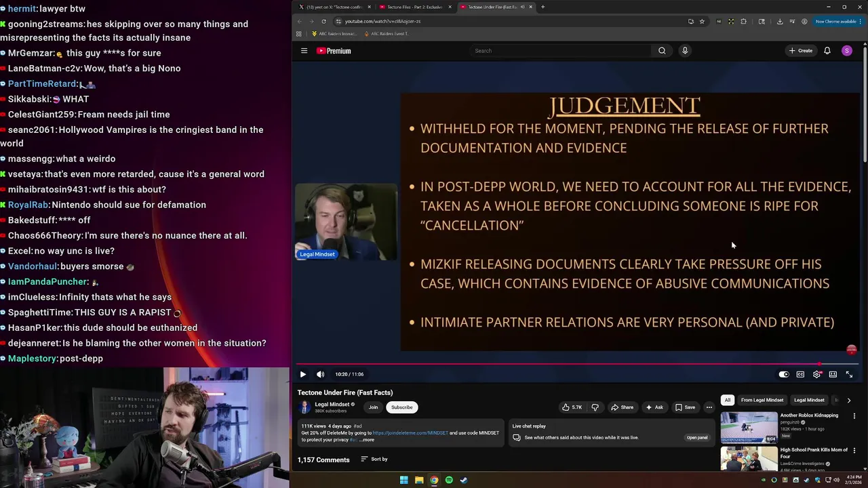Open the account avatar menu
868x488 pixels.
click(847, 51)
